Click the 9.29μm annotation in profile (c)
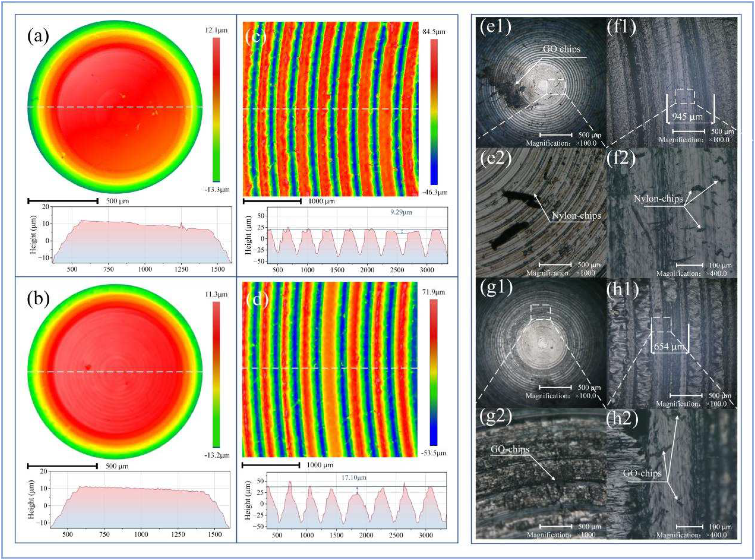 (x=401, y=213)
